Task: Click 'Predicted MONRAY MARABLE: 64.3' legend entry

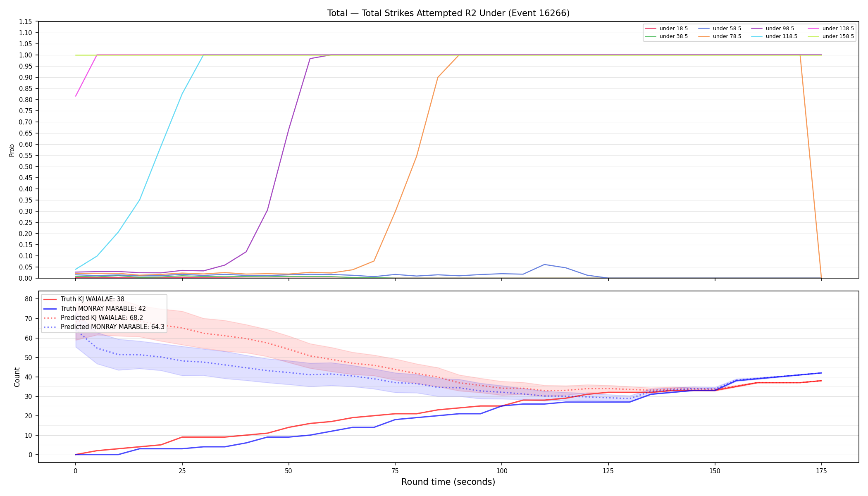Action: (x=104, y=327)
